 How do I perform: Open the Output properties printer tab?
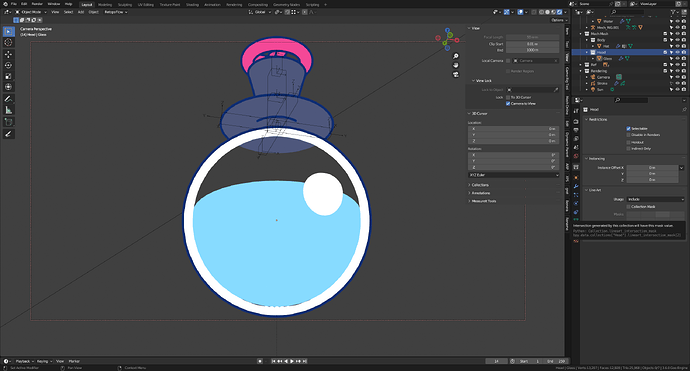[576, 129]
